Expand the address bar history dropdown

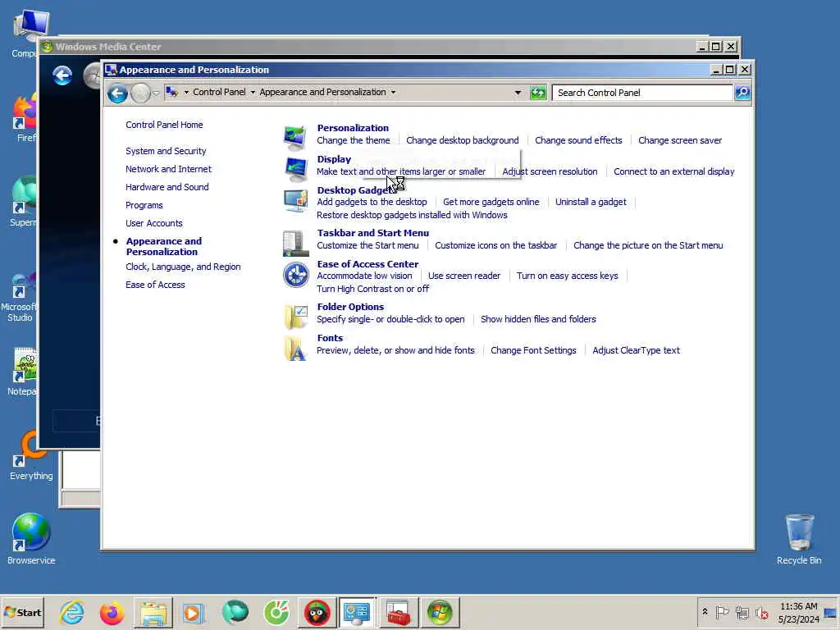coord(518,93)
